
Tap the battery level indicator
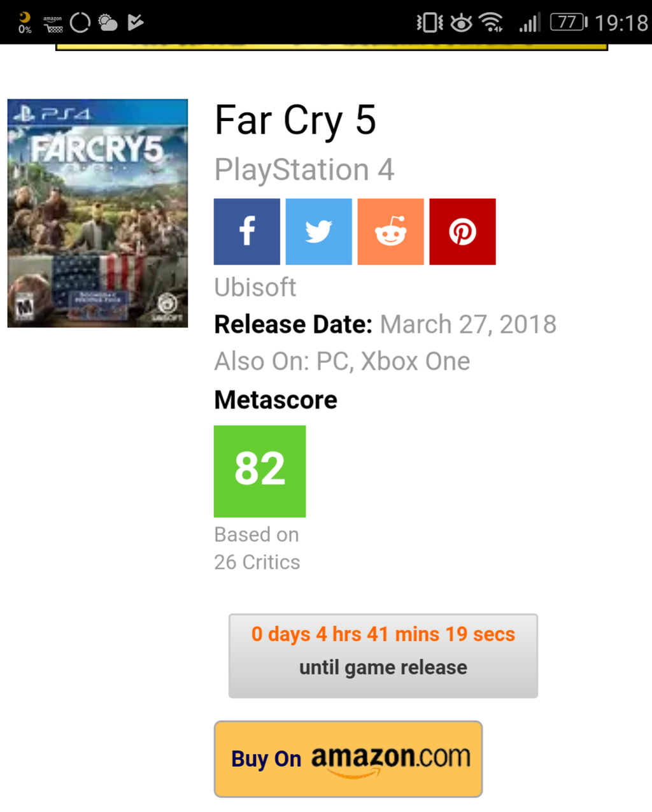click(568, 23)
